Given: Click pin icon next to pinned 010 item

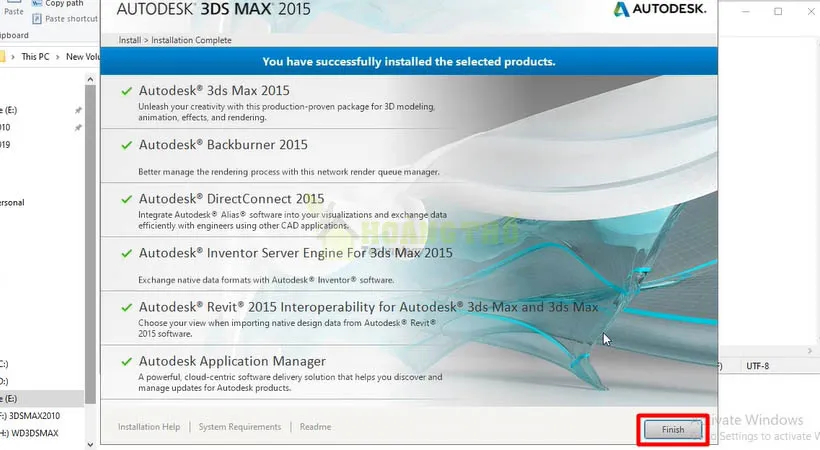Looking at the screenshot, I should [78, 128].
